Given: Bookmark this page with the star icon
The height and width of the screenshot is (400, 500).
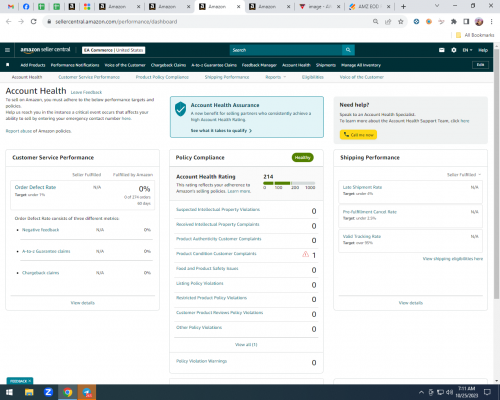Looking at the screenshot, I should pyautogui.click(x=401, y=22).
